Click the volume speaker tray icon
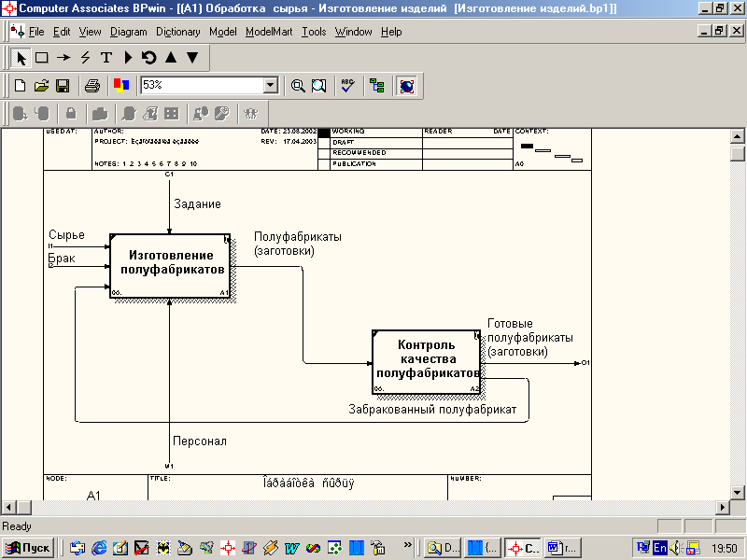The image size is (747, 560). click(x=675, y=548)
